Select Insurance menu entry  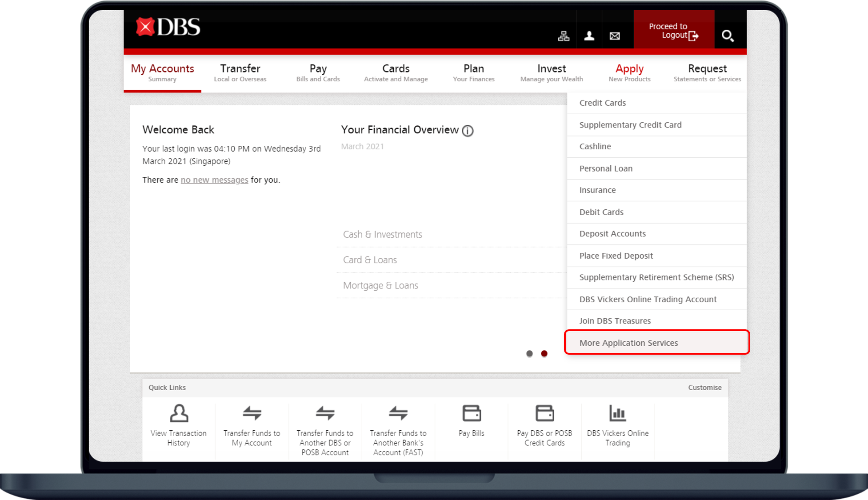[657, 190]
